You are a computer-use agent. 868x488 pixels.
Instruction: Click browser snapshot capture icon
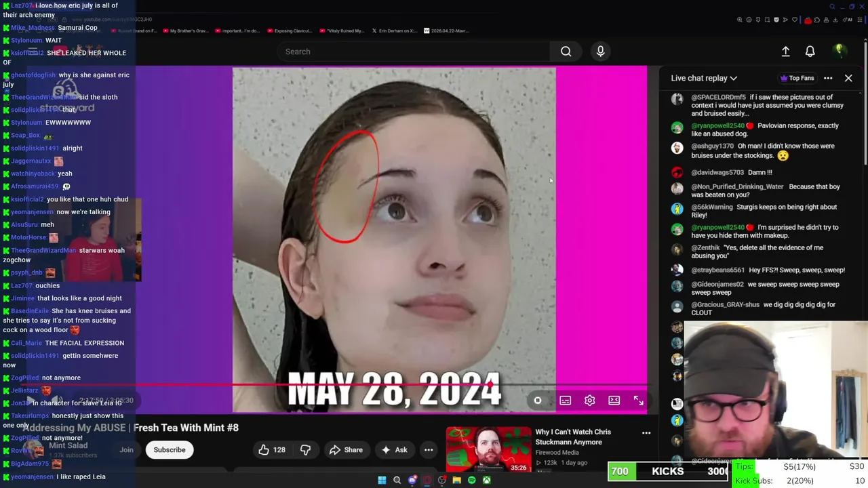767,20
